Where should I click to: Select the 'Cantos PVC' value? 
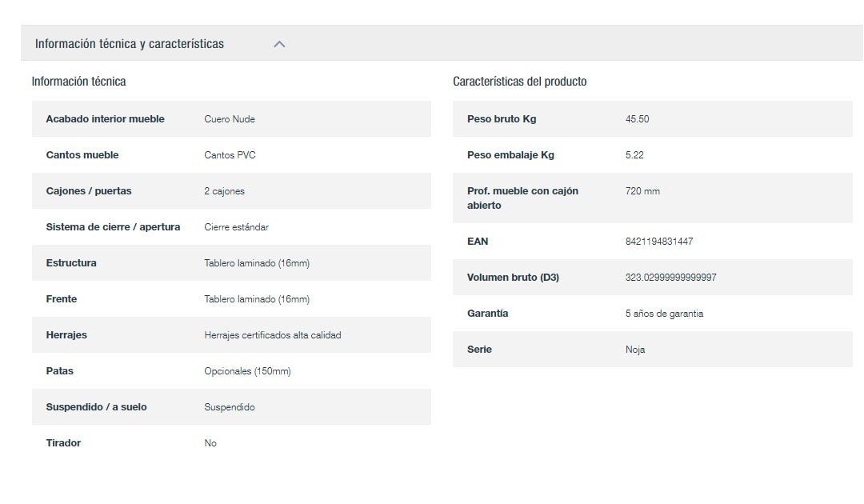230,155
